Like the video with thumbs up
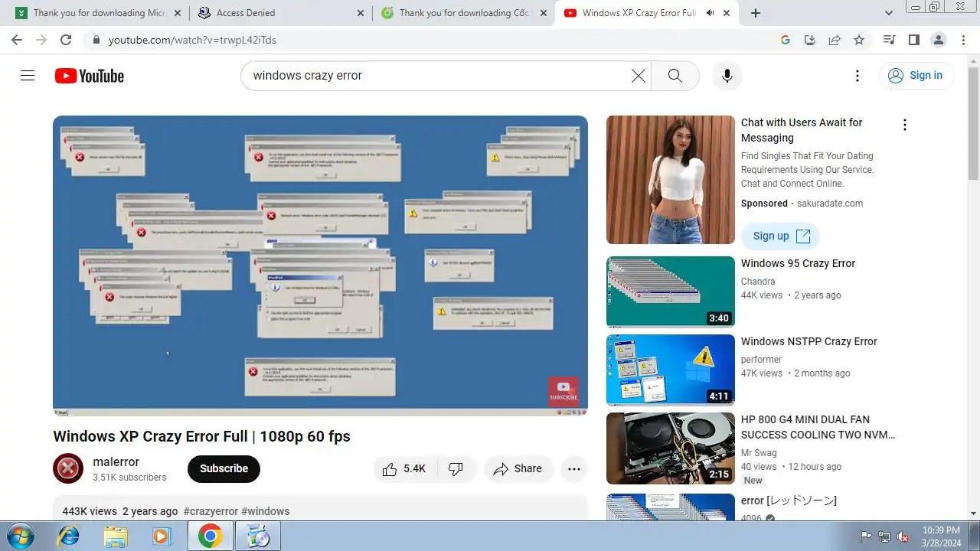The image size is (980, 551). (403, 469)
